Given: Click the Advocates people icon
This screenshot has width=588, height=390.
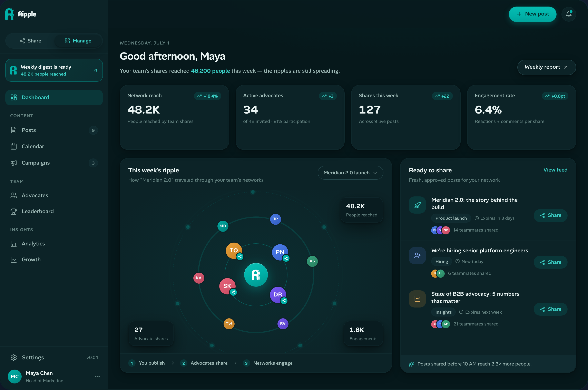Looking at the screenshot, I should point(14,195).
